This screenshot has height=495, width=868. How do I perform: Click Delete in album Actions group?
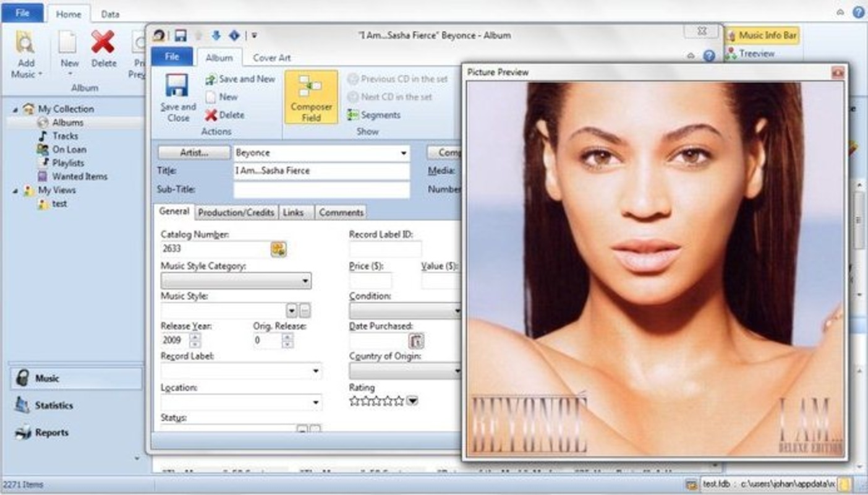click(224, 115)
